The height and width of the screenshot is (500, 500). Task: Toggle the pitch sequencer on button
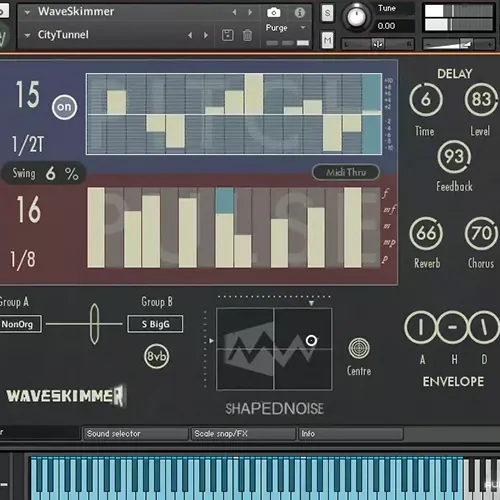point(64,107)
